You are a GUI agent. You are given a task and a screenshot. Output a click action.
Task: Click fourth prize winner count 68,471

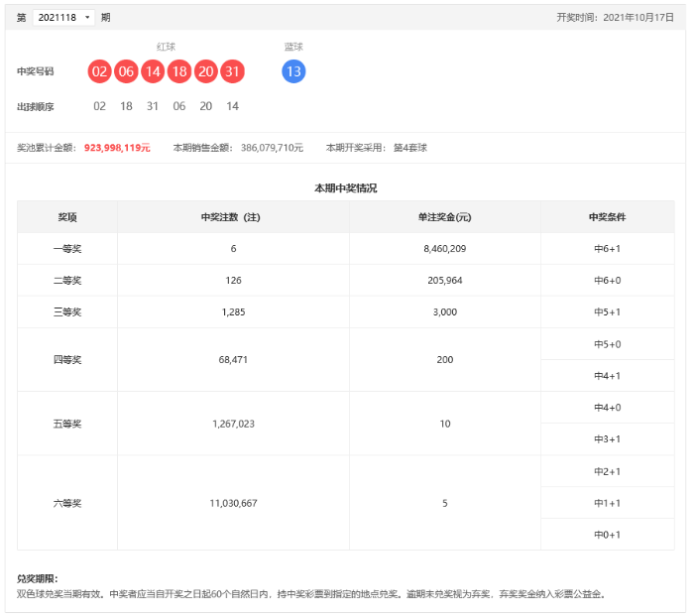coord(233,360)
